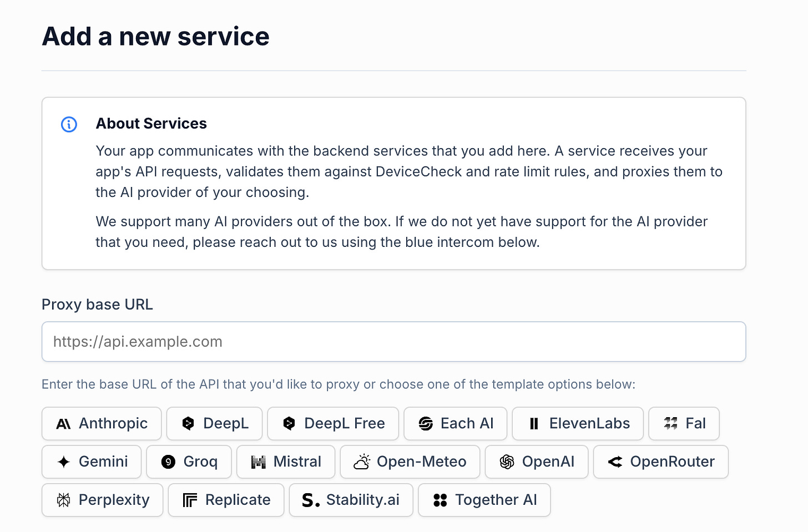Pick the OpenRouter template label
Screen dimensions: 808x532
click(x=673, y=462)
